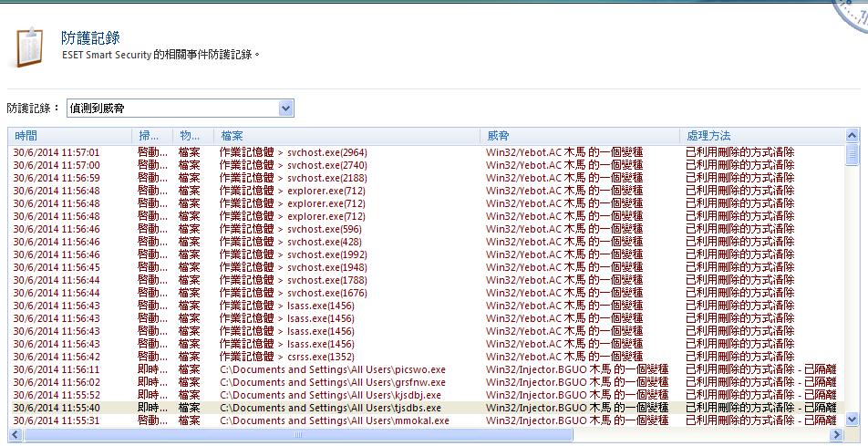This screenshot has width=868, height=446.
Task: Click the timestamp 30/6/2014 11:55:40
Action: click(x=57, y=408)
